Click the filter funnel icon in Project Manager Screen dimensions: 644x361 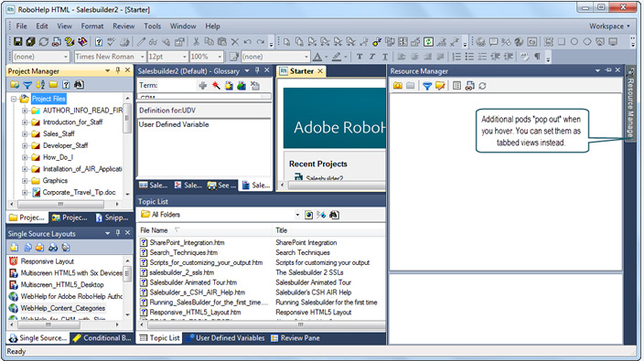click(x=27, y=85)
